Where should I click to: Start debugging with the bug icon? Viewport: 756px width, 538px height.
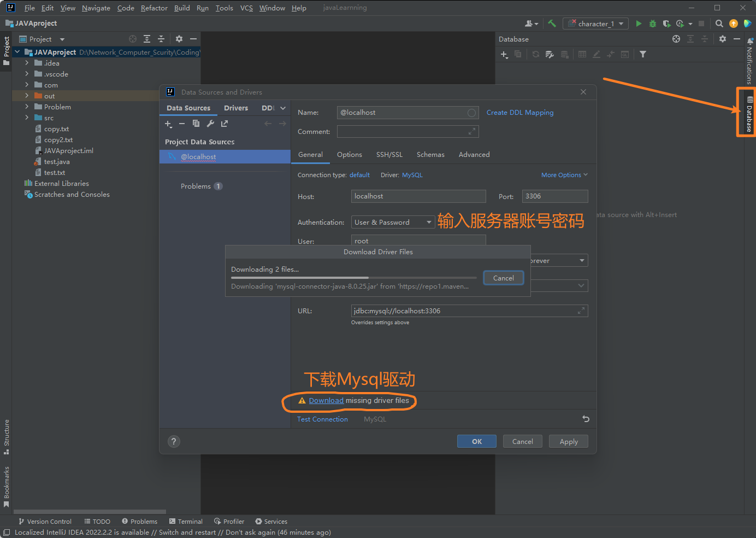(652, 24)
